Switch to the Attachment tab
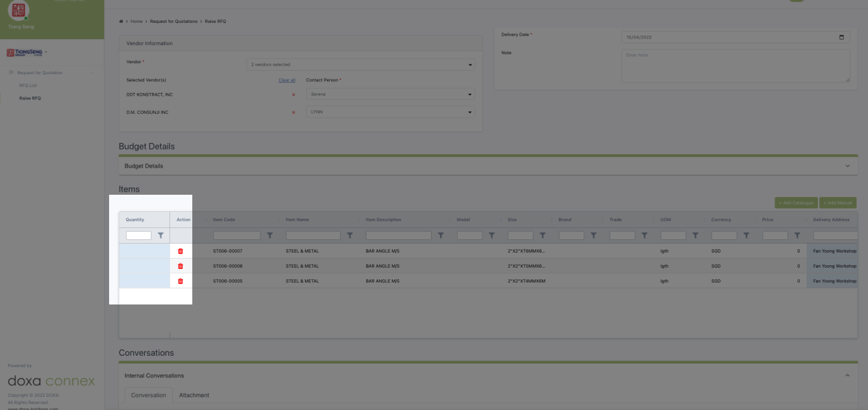Image resolution: width=868 pixels, height=410 pixels. click(194, 395)
